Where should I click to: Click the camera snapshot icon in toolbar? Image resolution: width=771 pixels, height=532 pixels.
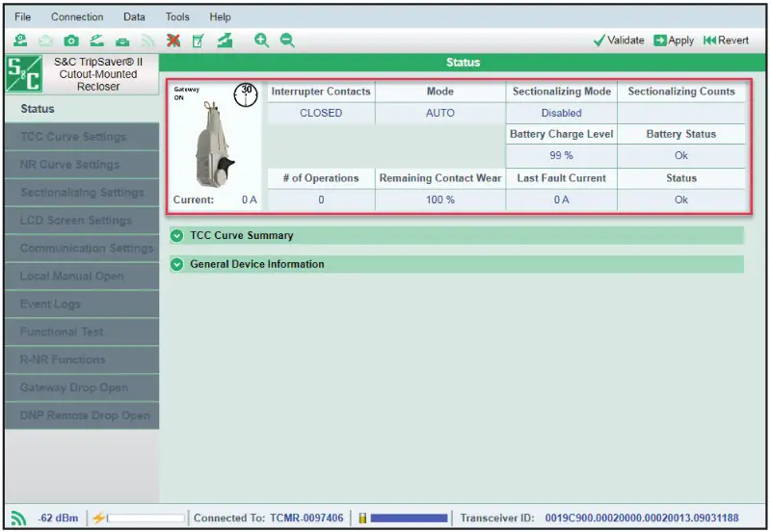click(x=71, y=40)
